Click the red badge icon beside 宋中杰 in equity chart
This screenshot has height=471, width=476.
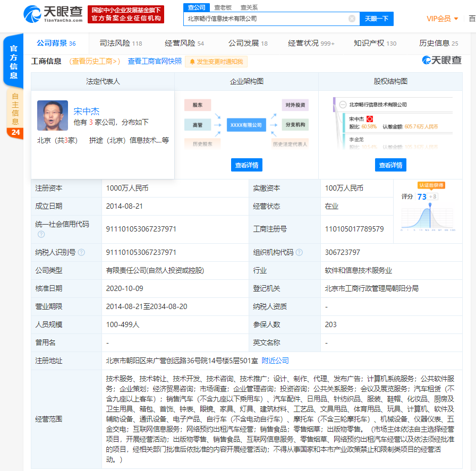click(370, 119)
